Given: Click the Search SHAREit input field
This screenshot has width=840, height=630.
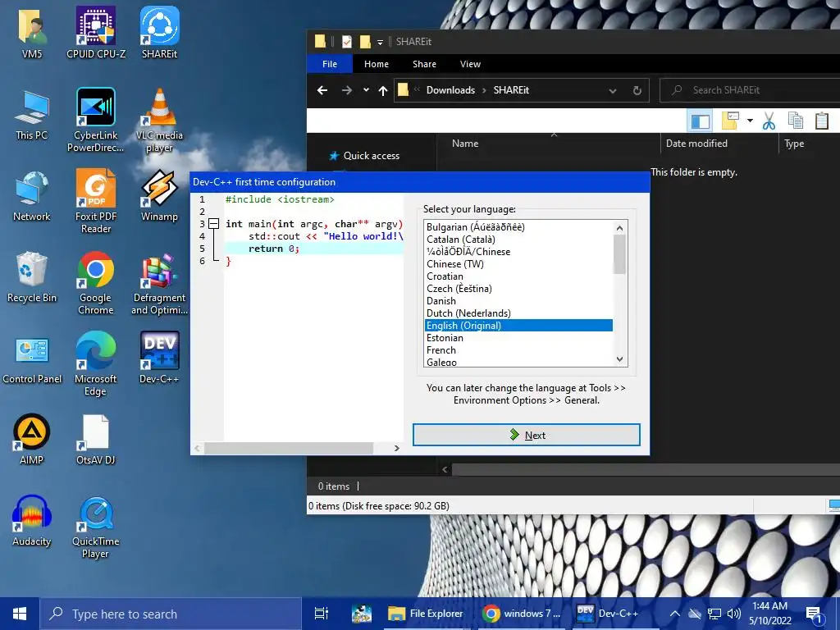Looking at the screenshot, I should (750, 90).
